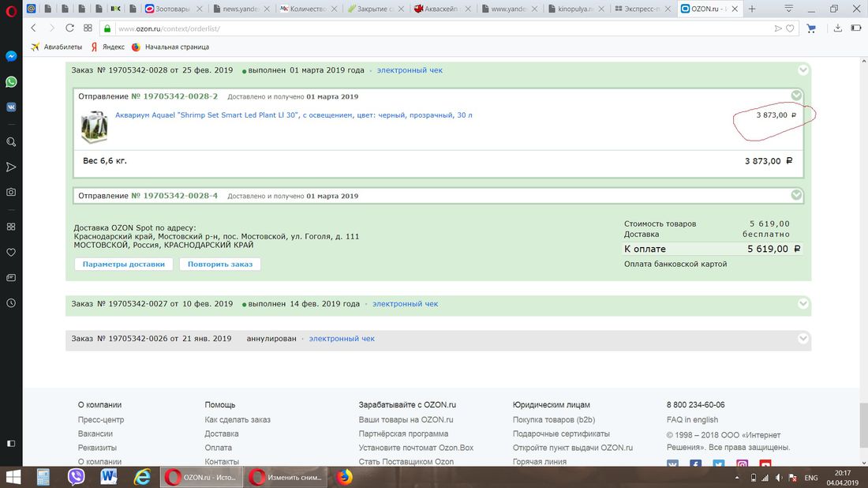Click the sidebar snapshot camera icon
Viewport: 868px width, 488px height.
point(11,192)
